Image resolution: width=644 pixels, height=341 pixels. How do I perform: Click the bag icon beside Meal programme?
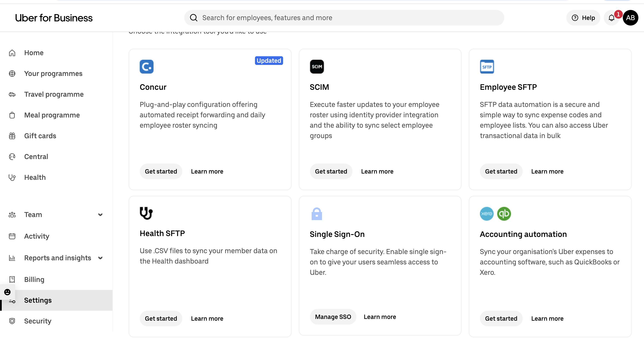[x=12, y=115]
